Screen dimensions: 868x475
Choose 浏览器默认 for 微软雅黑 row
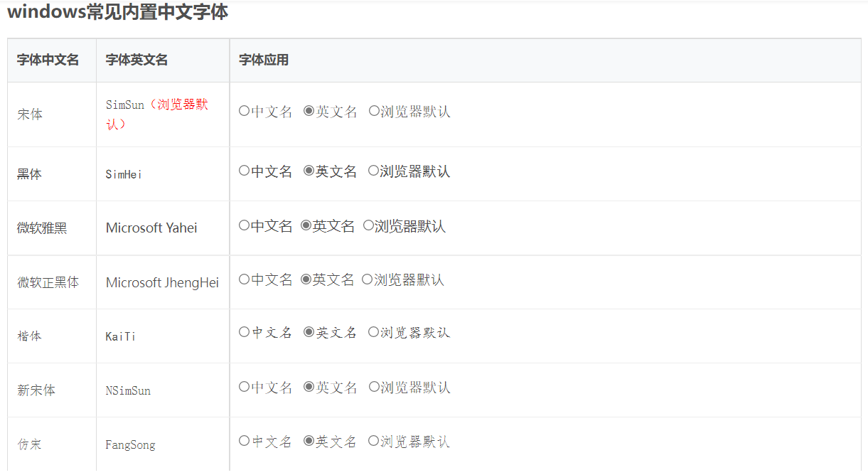[368, 225]
